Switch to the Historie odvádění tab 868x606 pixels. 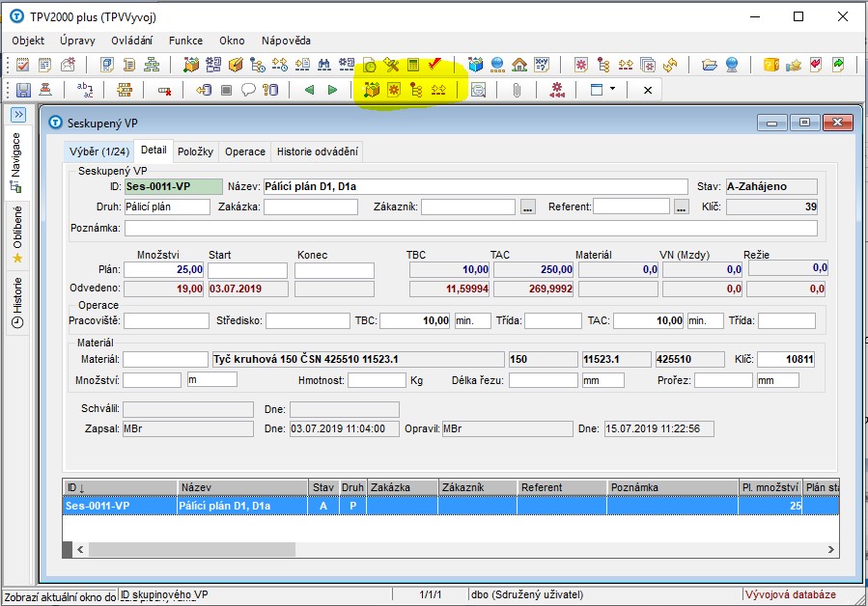(318, 151)
